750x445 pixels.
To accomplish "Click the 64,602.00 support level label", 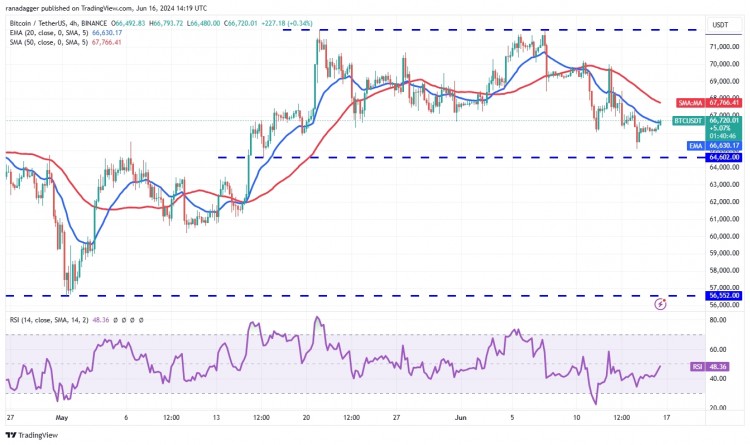I will coord(724,157).
